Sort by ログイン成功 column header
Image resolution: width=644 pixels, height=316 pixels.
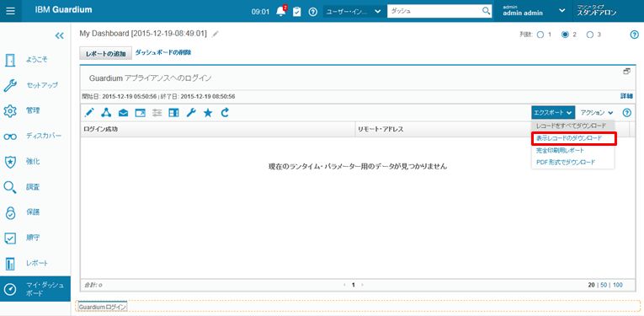click(x=218, y=130)
